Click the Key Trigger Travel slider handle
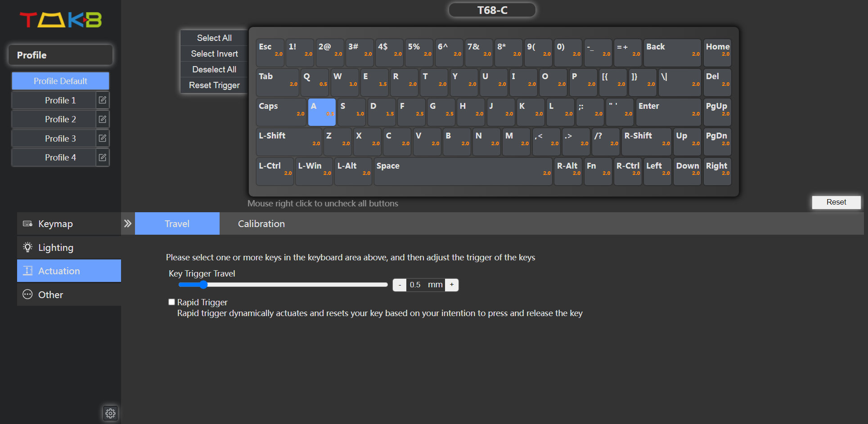Screen dimensions: 868x424 coord(203,285)
